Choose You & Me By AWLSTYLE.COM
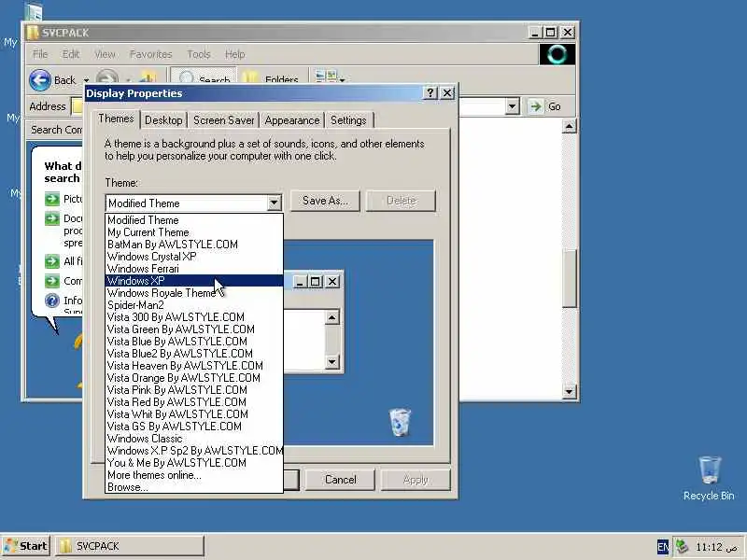This screenshot has width=747, height=560. 194,463
